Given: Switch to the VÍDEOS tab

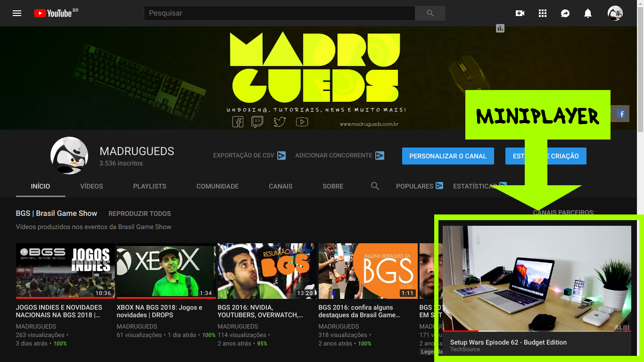Looking at the screenshot, I should [91, 186].
